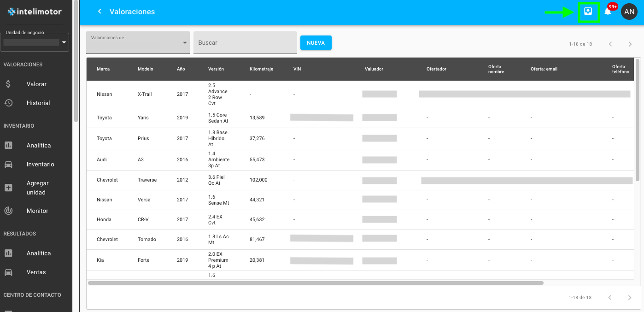Click the radar icon beside Monitor
Screen dimensions: 644x312
8,211
